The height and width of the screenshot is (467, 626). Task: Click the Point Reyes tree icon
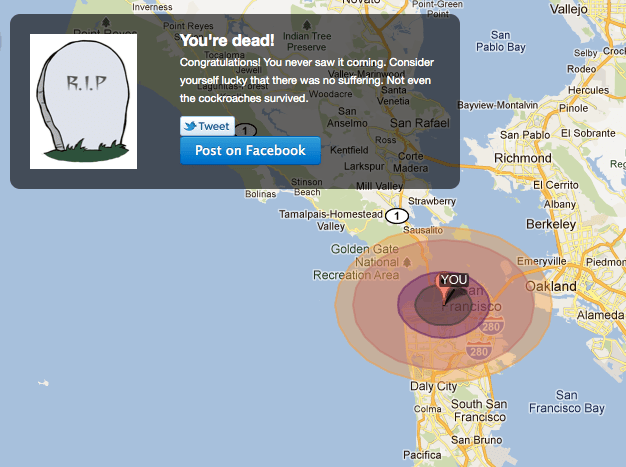click(x=105, y=22)
